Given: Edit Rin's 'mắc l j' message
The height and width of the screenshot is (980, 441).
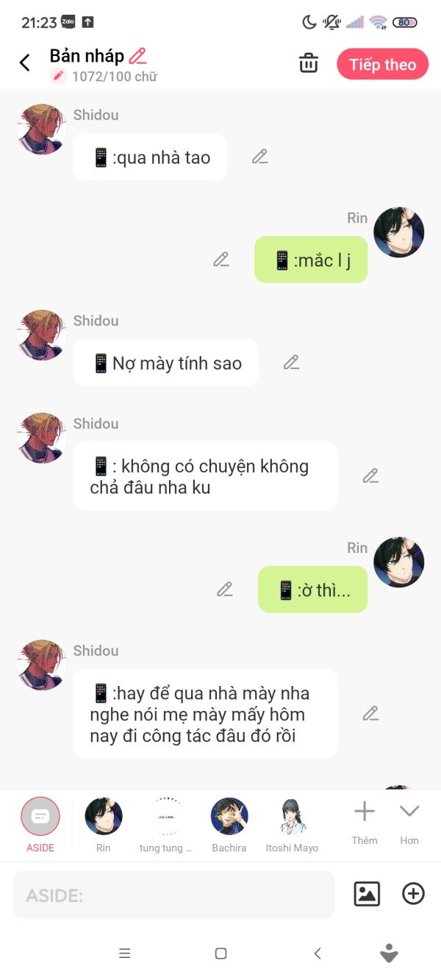Looking at the screenshot, I should [221, 260].
